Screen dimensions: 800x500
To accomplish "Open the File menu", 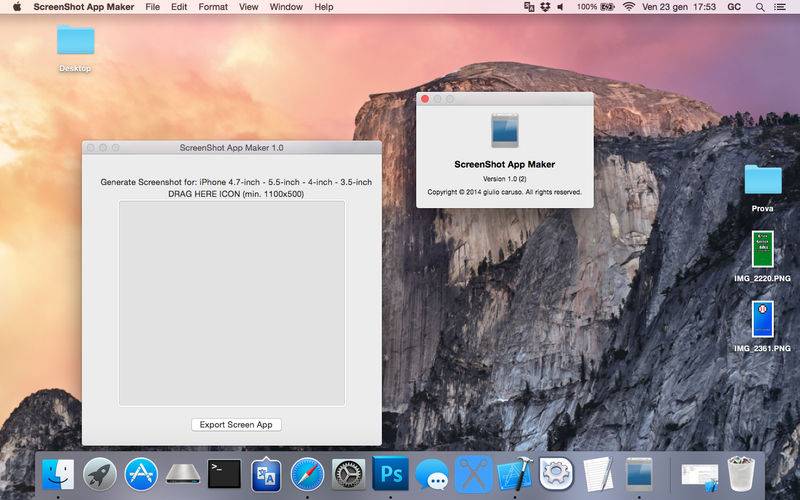I will pos(153,7).
